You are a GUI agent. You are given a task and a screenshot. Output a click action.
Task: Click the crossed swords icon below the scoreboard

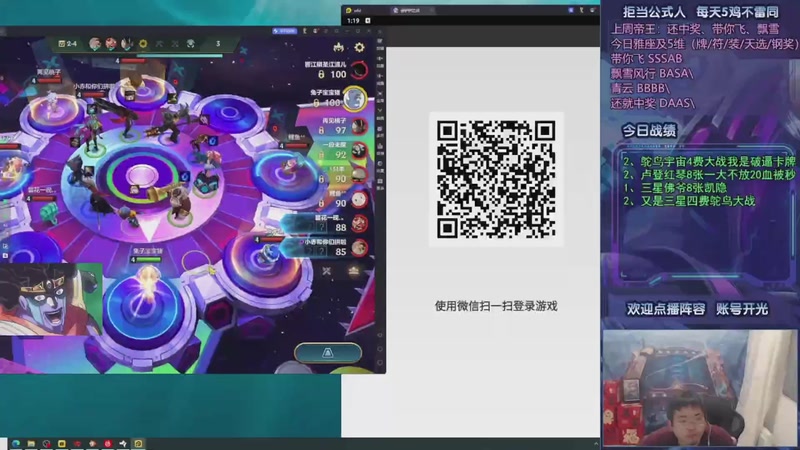pos(327,271)
